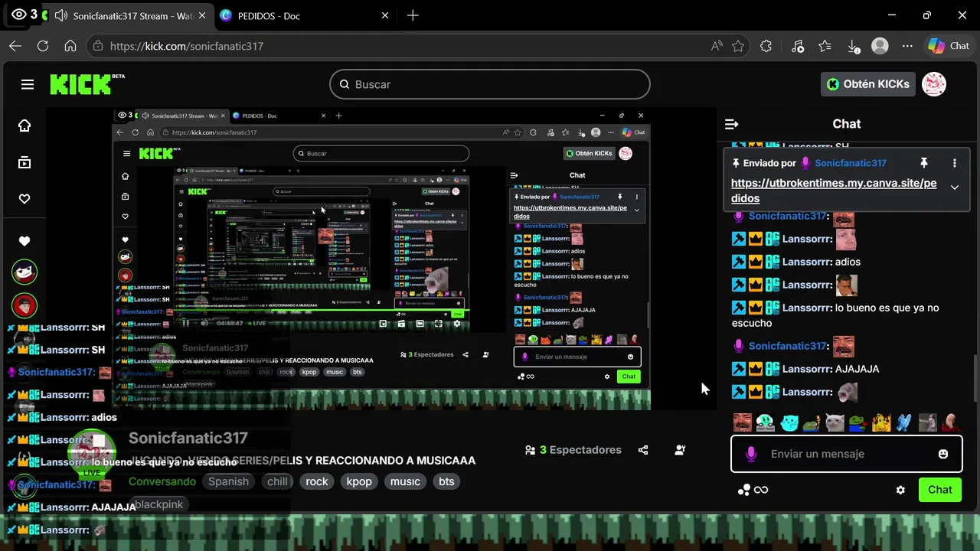The width and height of the screenshot is (980, 551).
Task: Open the Home icon in left sidebar
Action: (x=24, y=126)
